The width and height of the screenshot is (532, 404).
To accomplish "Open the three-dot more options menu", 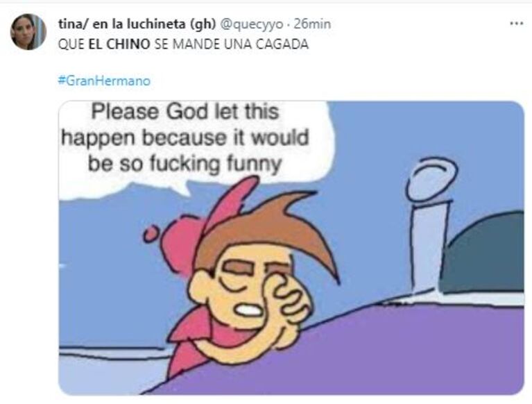I will pos(516,24).
